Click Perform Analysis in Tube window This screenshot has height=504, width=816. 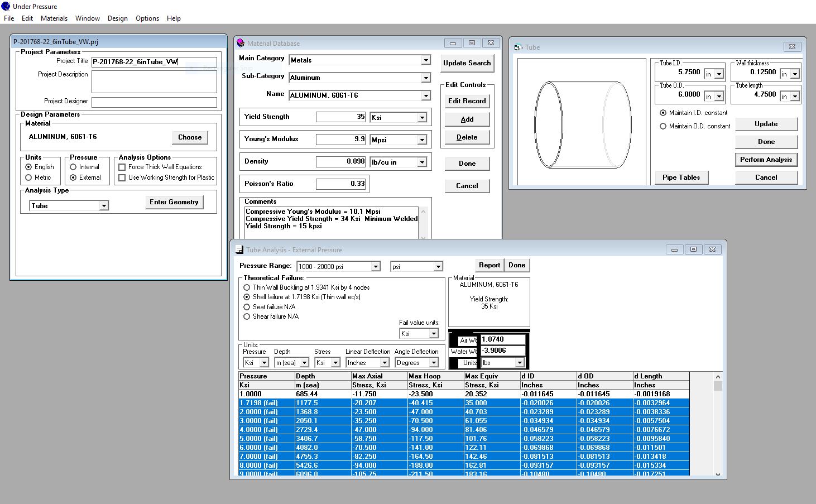click(x=766, y=160)
